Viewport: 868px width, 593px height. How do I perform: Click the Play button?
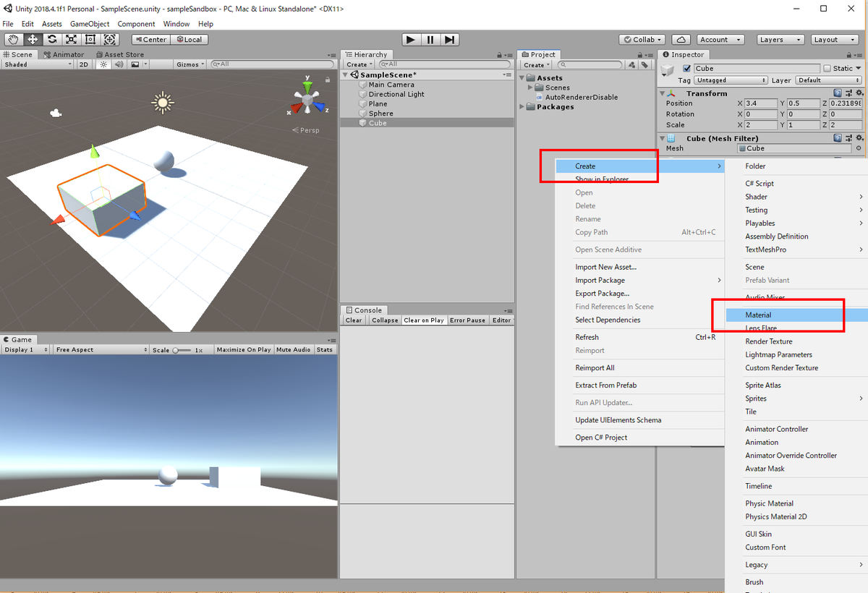coord(411,40)
